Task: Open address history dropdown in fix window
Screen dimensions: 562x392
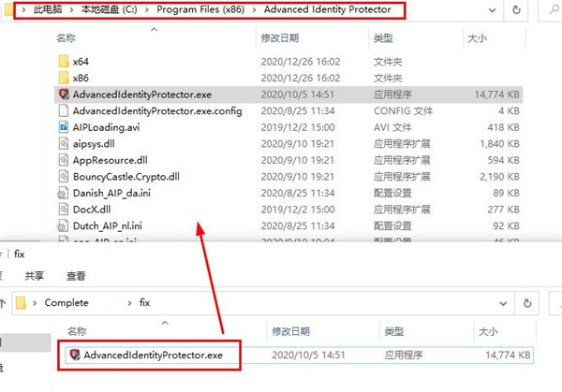Action: pos(503,303)
